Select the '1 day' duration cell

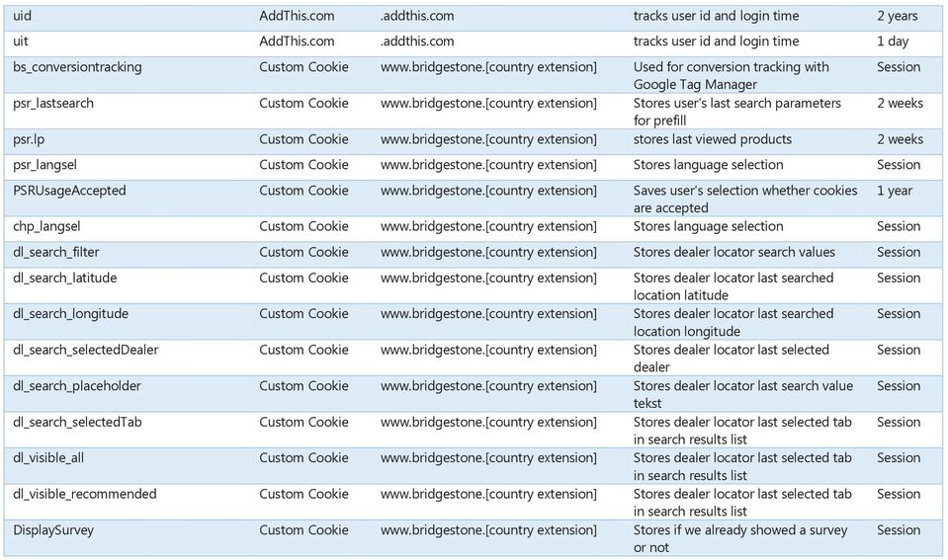[x=893, y=41]
